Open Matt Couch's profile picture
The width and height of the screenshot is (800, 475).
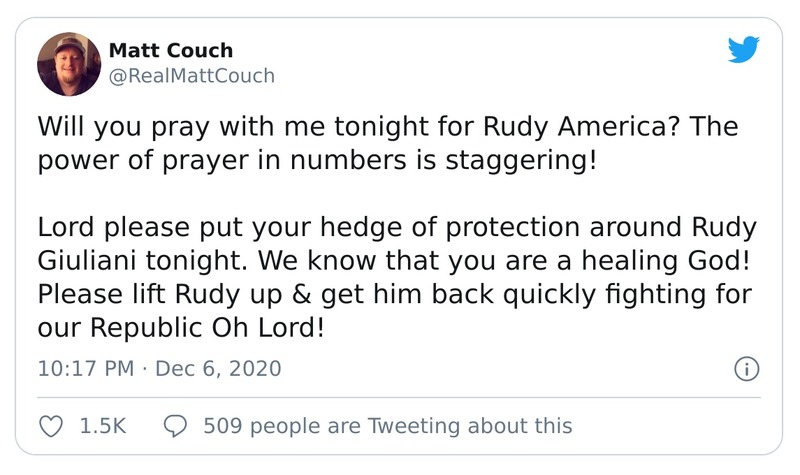click(x=68, y=63)
